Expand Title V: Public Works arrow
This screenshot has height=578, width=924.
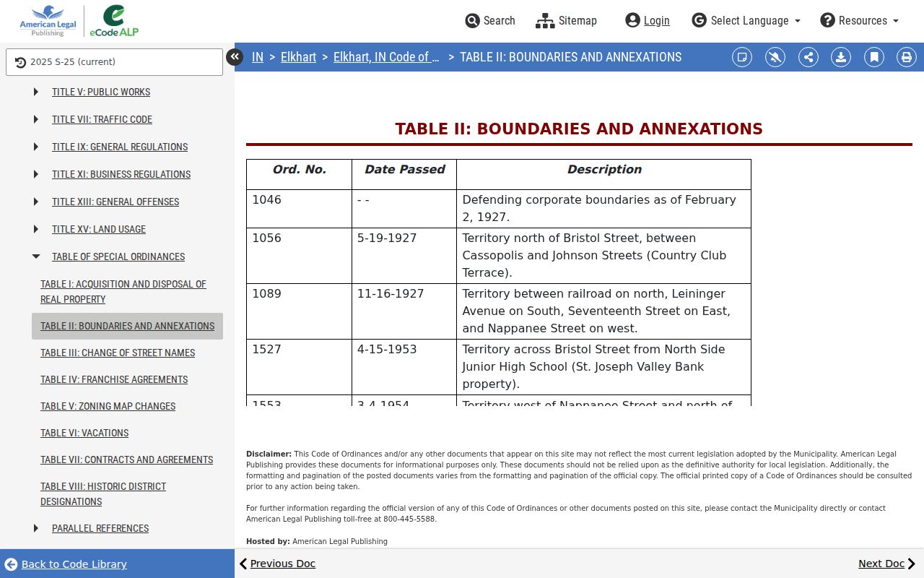pyautogui.click(x=36, y=92)
